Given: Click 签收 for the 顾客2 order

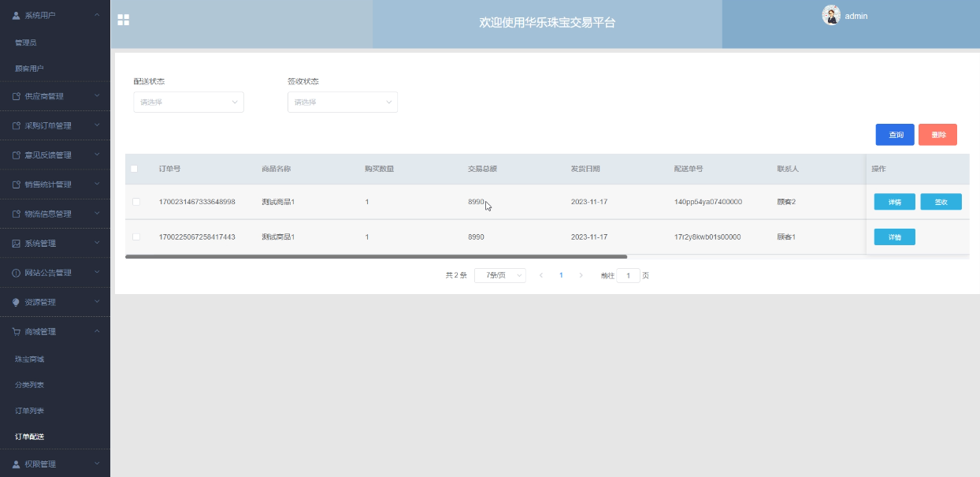Looking at the screenshot, I should [x=941, y=202].
